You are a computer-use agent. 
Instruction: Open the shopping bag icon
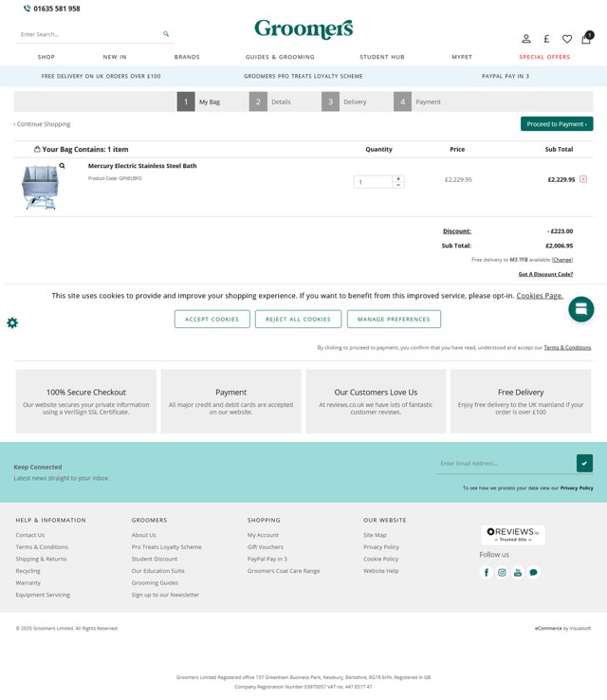point(586,38)
